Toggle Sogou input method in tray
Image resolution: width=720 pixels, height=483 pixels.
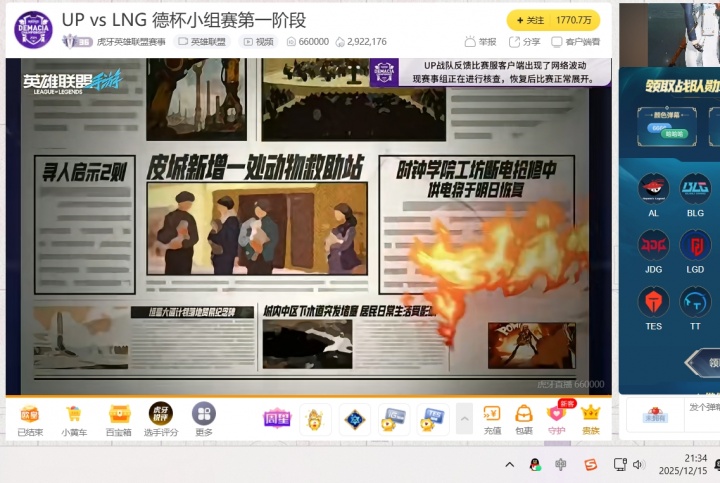tap(590, 464)
